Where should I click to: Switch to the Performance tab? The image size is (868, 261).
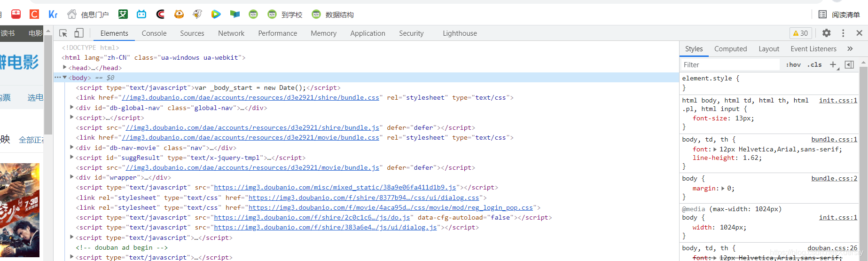(x=278, y=33)
